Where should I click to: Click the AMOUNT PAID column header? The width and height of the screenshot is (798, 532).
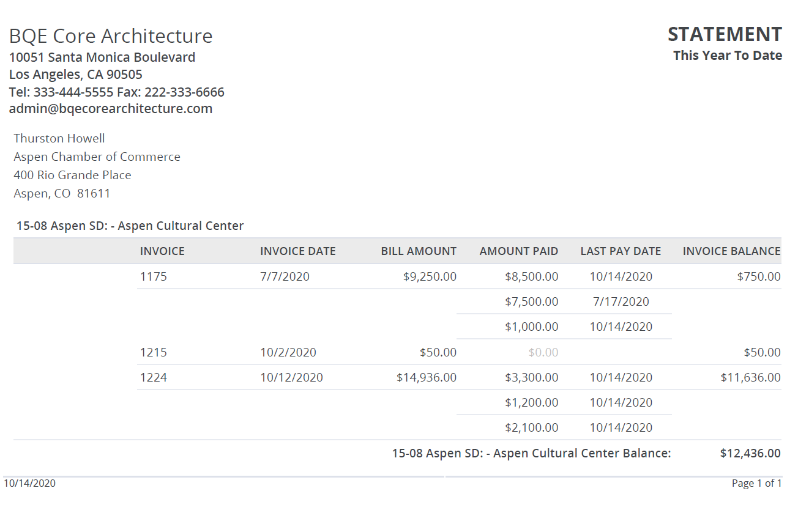click(x=519, y=251)
